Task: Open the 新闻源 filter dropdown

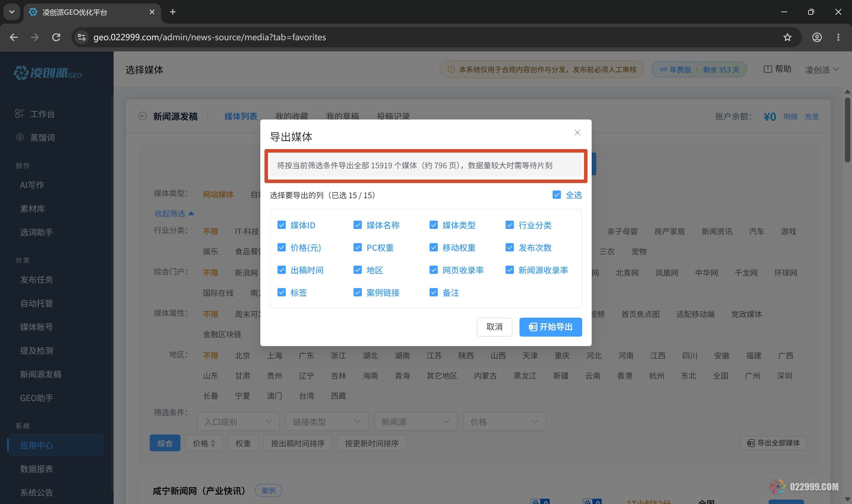Action: click(x=416, y=421)
